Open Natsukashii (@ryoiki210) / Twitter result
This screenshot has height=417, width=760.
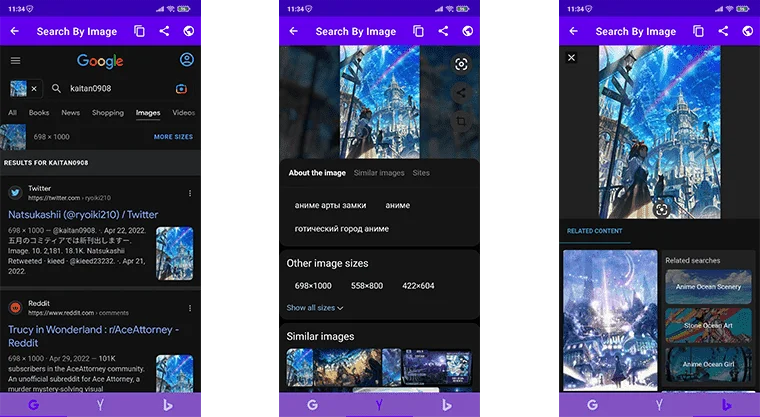click(83, 214)
